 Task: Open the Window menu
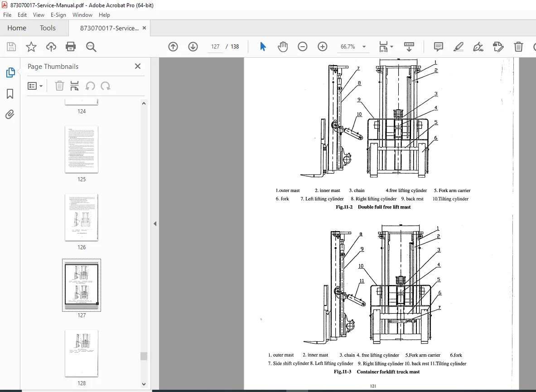[x=82, y=15]
